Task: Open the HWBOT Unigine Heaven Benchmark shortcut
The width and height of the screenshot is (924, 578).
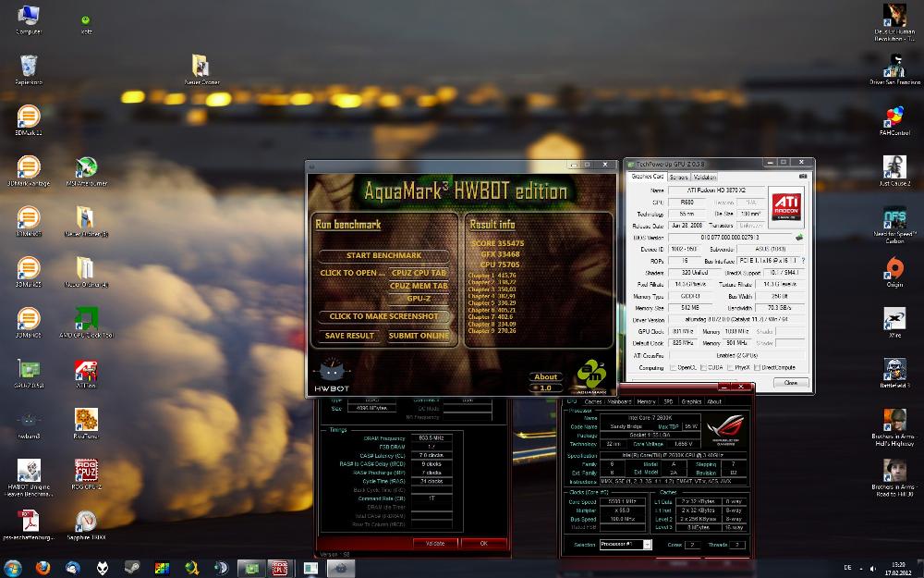Action: (x=29, y=478)
